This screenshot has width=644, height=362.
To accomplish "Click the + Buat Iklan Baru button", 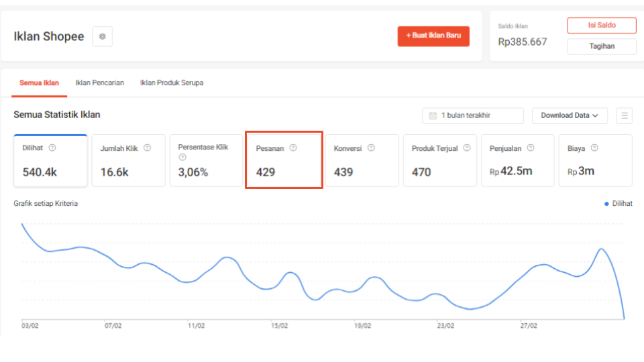I will (433, 36).
